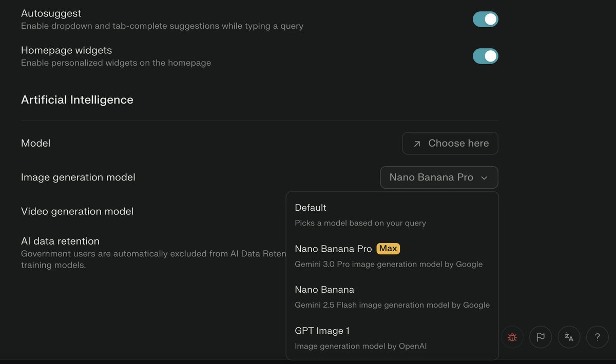Click 'Enable dropdown and tab-complete suggestions' description
Screen dimensions: 616x364
pos(162,26)
